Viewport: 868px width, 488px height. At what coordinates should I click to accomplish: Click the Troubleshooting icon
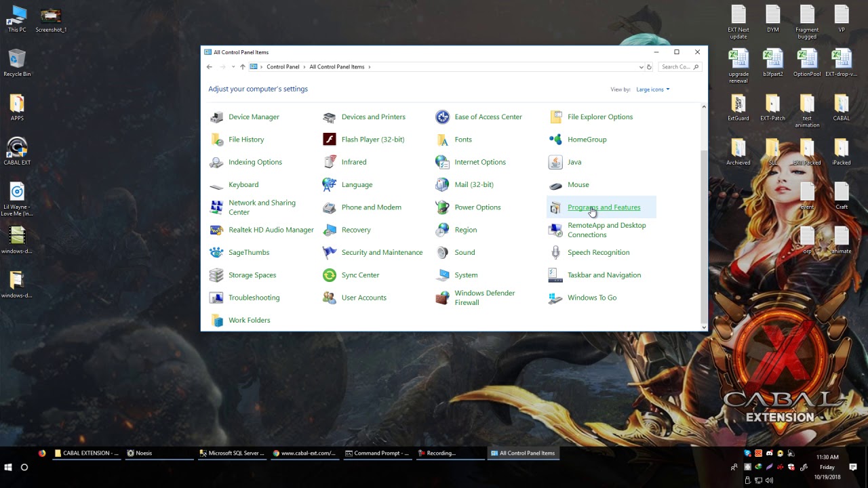point(217,298)
